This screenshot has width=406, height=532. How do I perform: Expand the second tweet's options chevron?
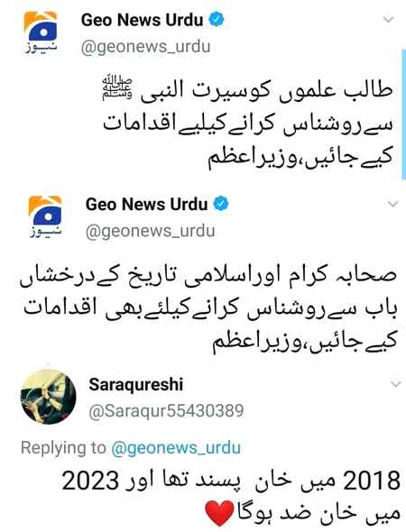coord(393,204)
